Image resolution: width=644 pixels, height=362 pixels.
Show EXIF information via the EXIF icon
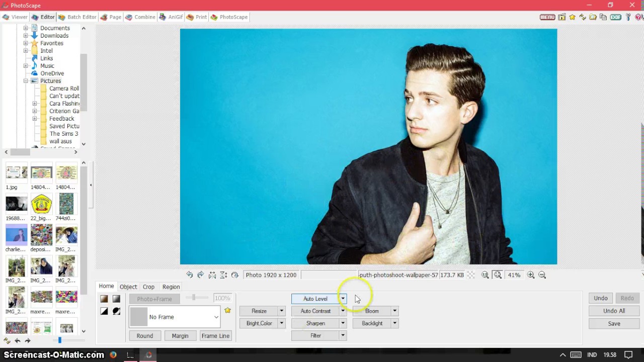click(x=616, y=17)
